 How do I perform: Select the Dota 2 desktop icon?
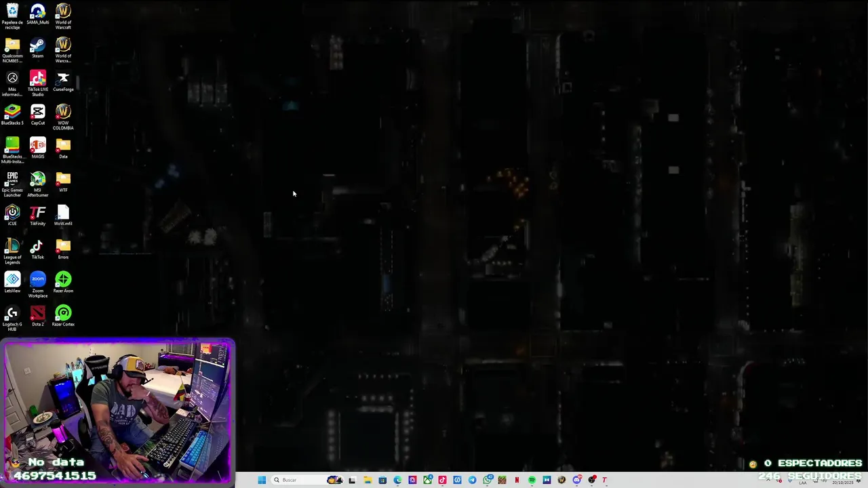click(x=37, y=316)
